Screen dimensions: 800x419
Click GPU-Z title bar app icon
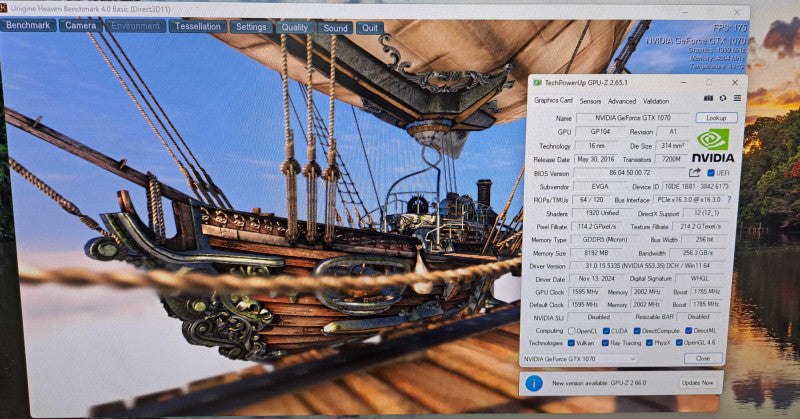(x=537, y=83)
